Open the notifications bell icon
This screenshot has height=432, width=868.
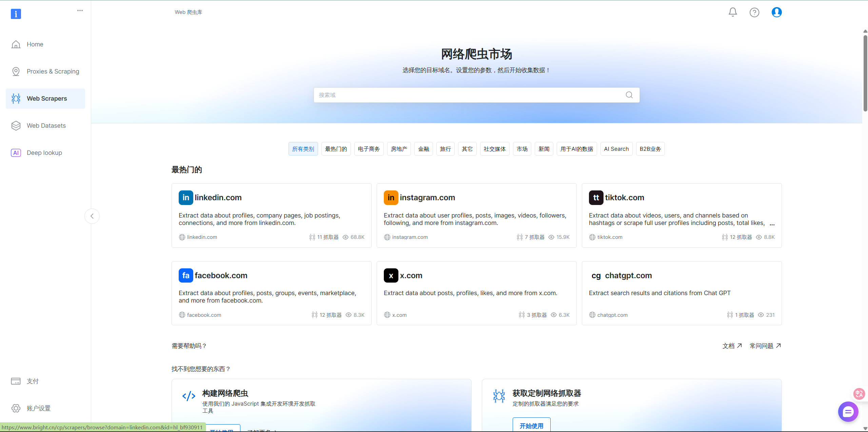coord(733,12)
